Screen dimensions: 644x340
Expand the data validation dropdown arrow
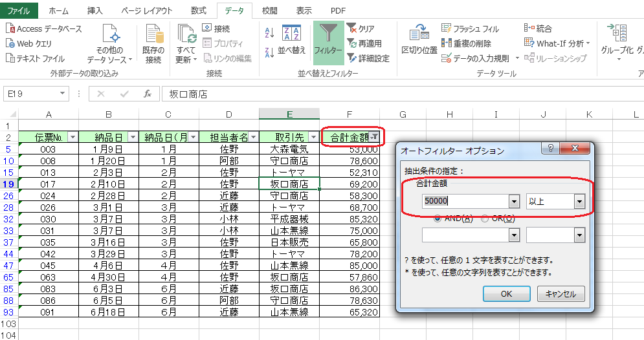click(x=516, y=58)
